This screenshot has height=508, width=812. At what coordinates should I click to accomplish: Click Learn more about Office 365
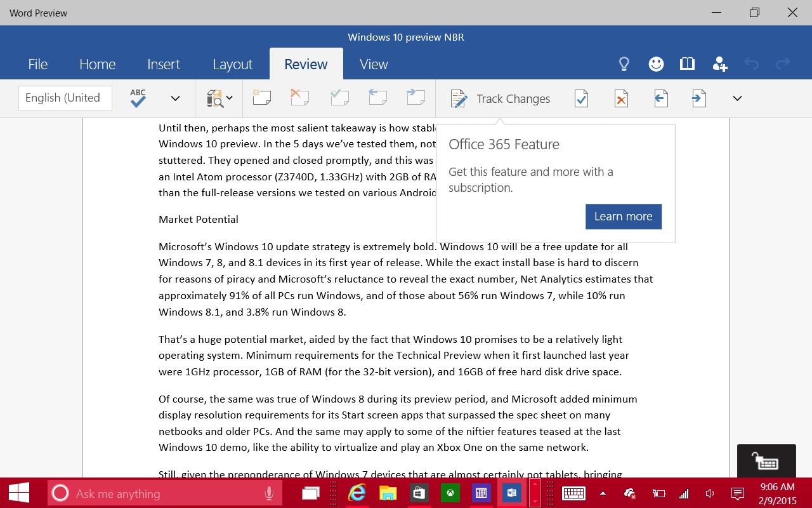tap(623, 216)
